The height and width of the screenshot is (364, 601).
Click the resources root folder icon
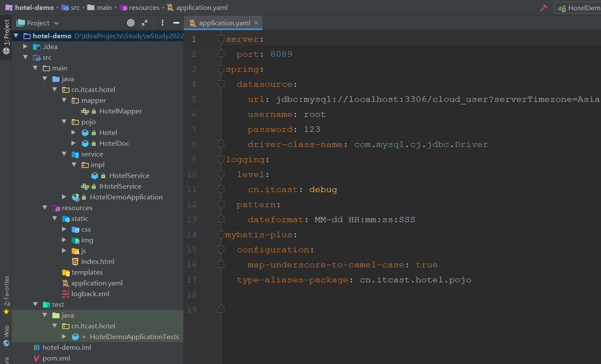pyautogui.click(x=56, y=208)
